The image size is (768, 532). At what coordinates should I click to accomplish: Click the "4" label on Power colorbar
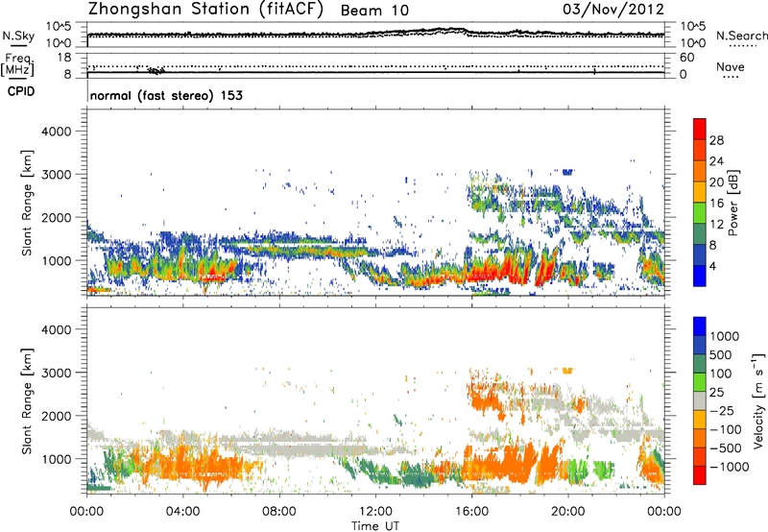pyautogui.click(x=712, y=266)
